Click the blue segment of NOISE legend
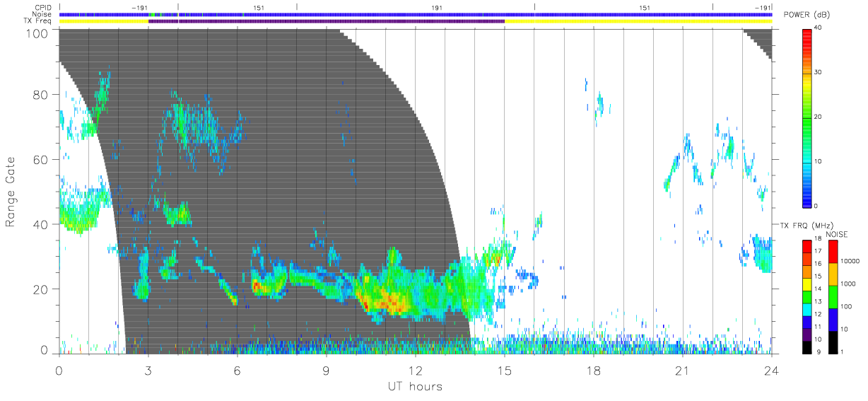The height and width of the screenshot is (401, 868). tap(833, 318)
